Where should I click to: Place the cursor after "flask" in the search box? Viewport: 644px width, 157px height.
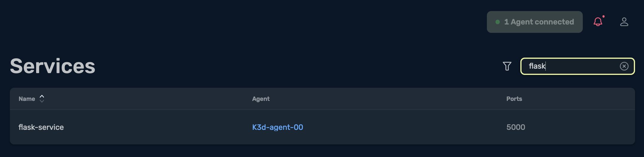[546, 66]
